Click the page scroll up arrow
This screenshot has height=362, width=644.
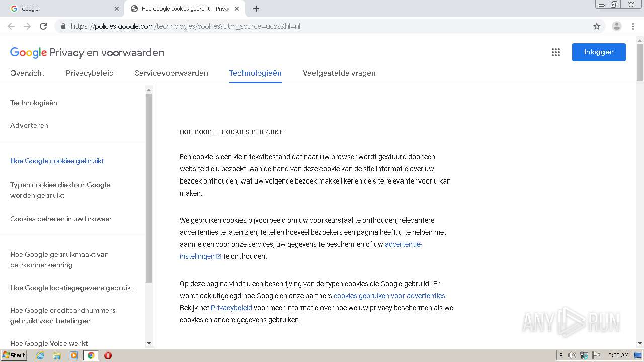pyautogui.click(x=640, y=40)
